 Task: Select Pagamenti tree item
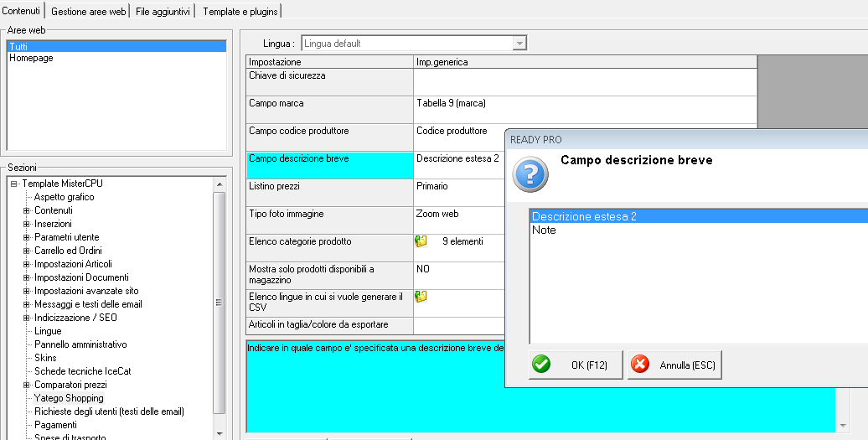point(55,425)
